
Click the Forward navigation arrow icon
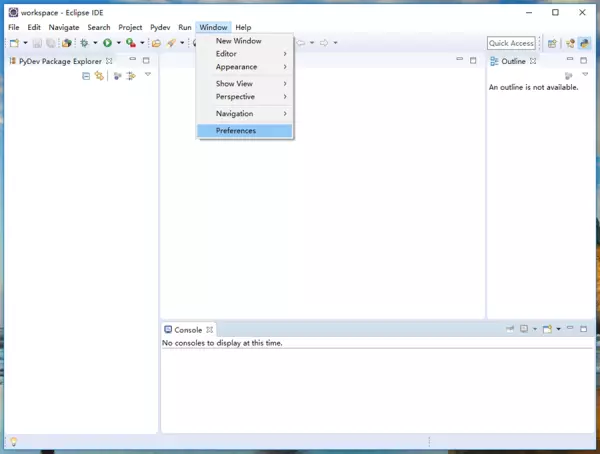click(x=324, y=42)
